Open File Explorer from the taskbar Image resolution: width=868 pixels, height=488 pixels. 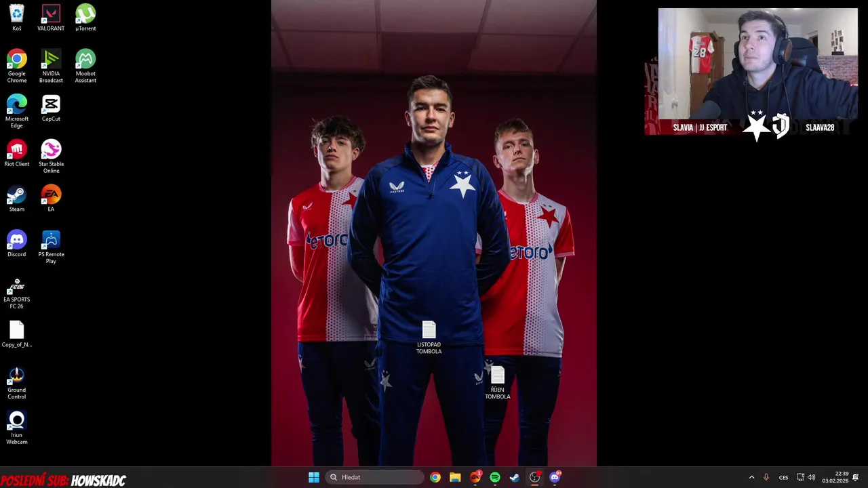point(455,477)
